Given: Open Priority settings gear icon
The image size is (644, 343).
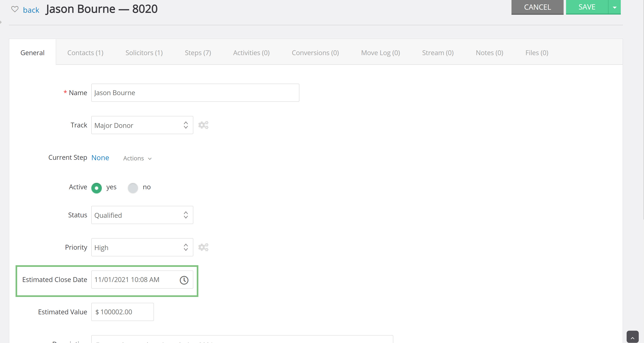Looking at the screenshot, I should pos(203,247).
